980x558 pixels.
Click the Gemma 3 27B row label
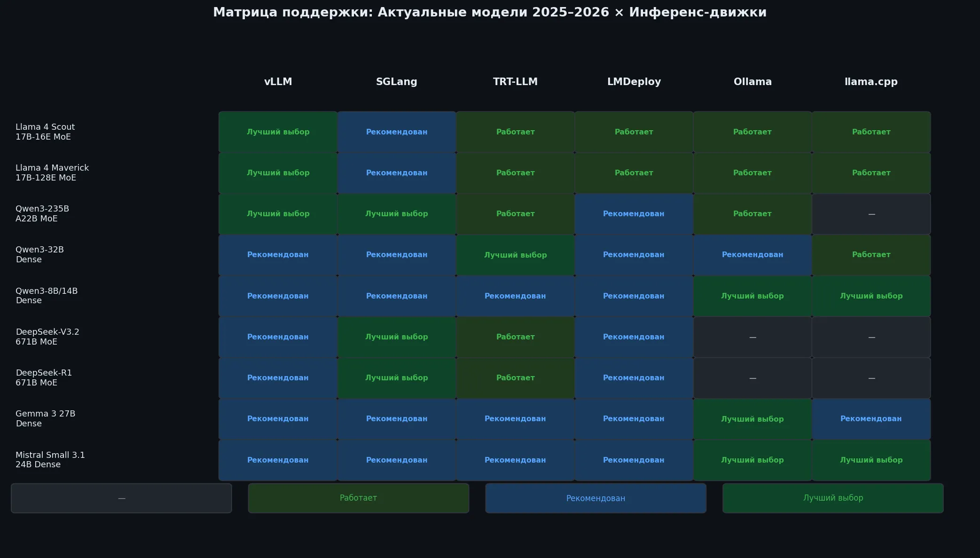[x=45, y=418]
